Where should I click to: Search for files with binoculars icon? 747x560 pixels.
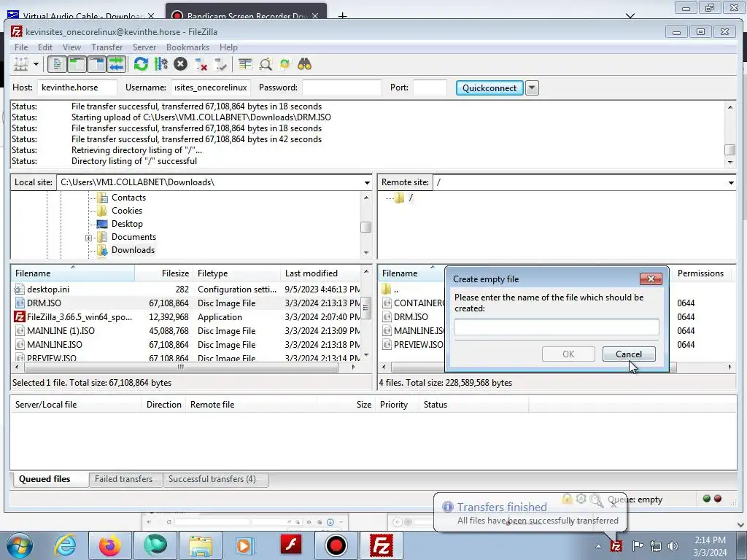click(304, 64)
